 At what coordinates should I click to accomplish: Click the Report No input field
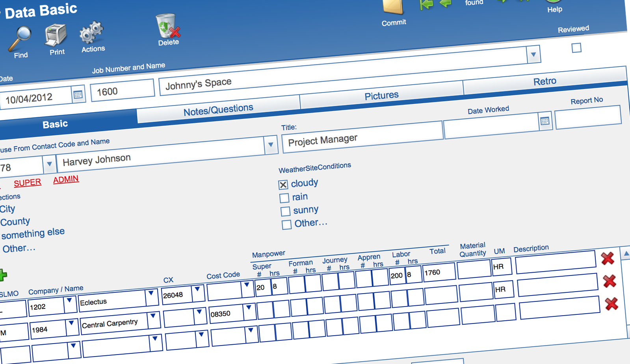click(x=588, y=117)
